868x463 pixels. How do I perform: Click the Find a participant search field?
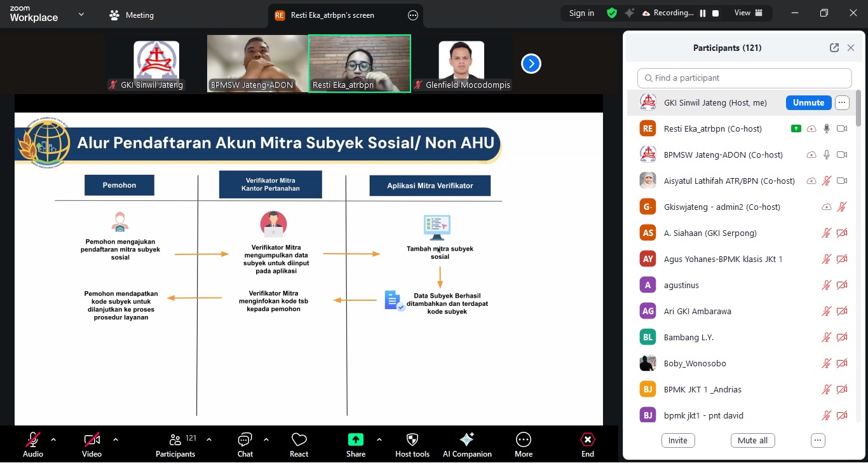click(744, 78)
